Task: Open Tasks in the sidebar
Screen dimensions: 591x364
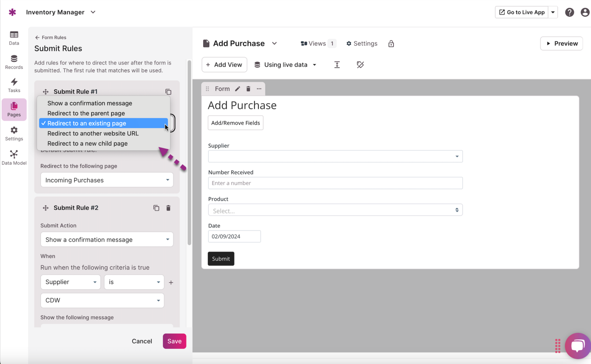Action: click(14, 85)
